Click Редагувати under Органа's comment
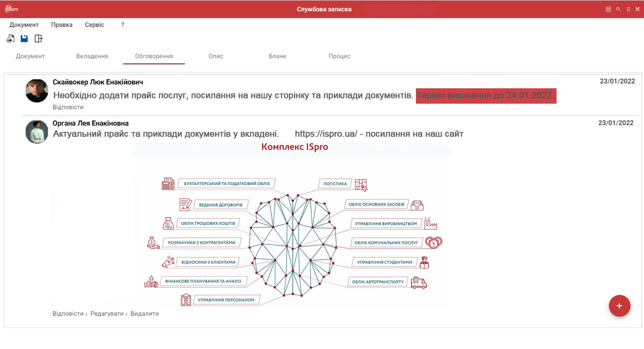Viewport: 644px width, 349px height. click(x=107, y=314)
